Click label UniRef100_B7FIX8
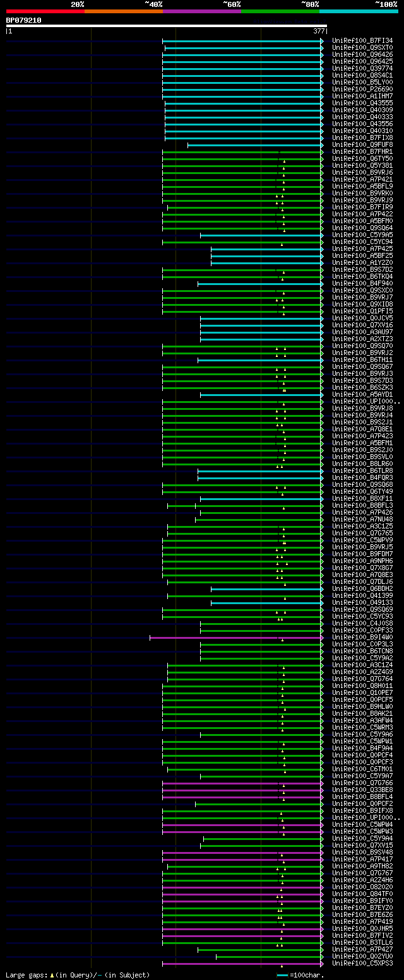The image size is (404, 980). [x=362, y=138]
